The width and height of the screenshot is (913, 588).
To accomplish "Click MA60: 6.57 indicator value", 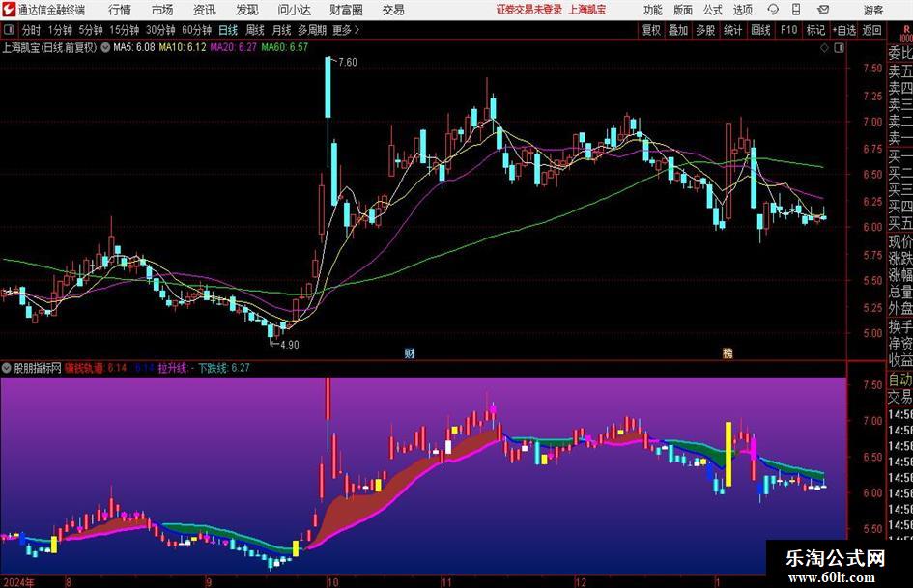I will pyautogui.click(x=284, y=47).
